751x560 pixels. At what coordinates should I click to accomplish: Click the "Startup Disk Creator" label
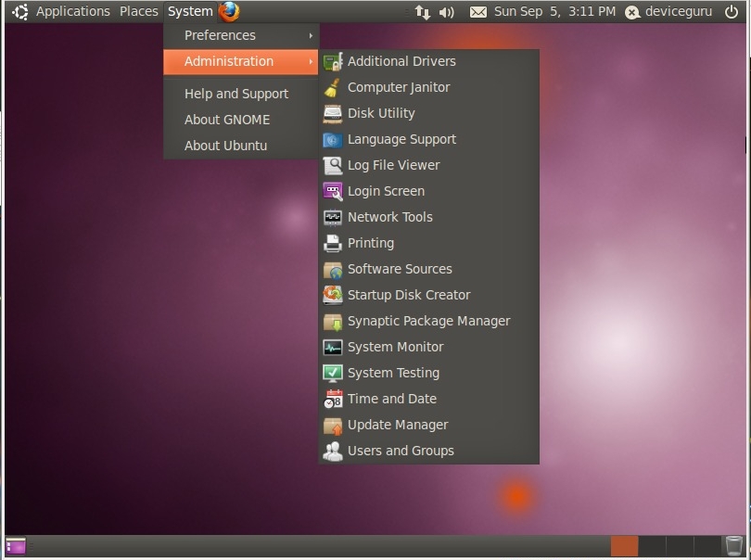[409, 295]
